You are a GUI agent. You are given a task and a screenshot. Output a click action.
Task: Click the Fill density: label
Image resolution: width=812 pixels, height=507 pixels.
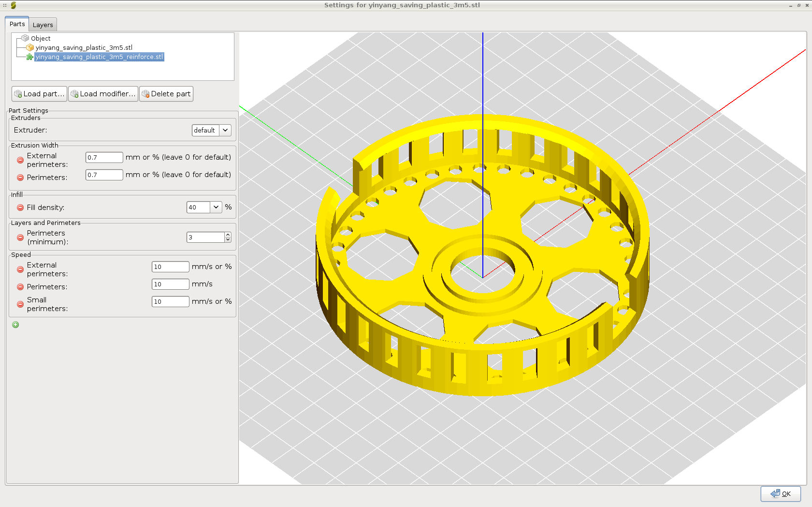[45, 208]
